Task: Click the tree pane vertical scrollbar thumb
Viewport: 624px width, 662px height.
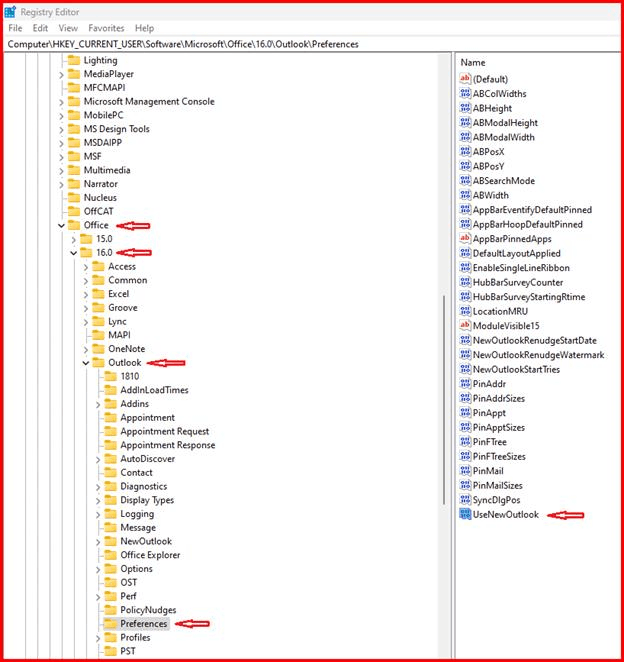Action: (x=444, y=399)
